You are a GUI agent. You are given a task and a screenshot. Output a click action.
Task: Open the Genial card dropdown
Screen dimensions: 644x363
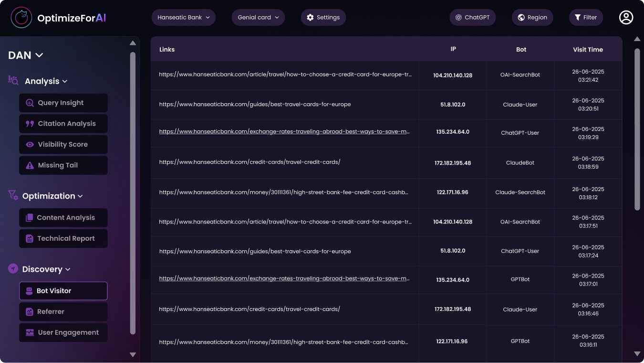pos(258,18)
